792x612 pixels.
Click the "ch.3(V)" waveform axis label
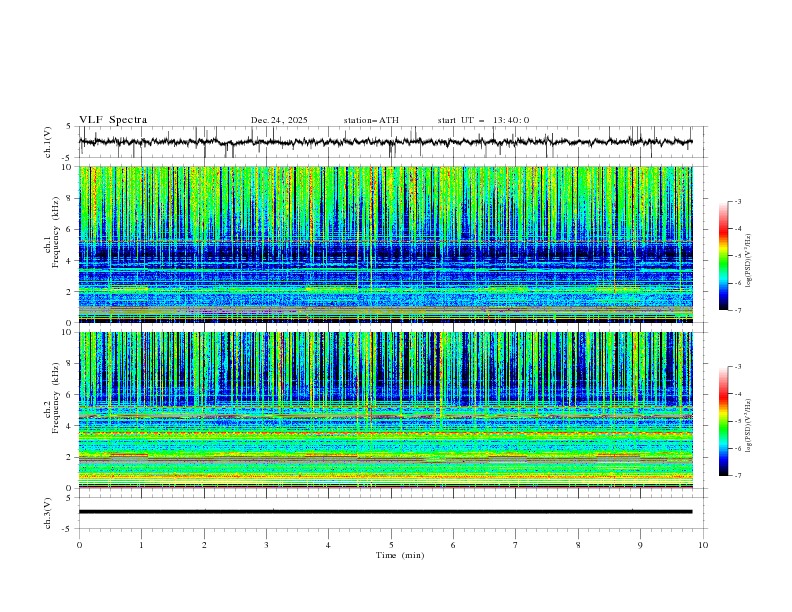pos(48,512)
